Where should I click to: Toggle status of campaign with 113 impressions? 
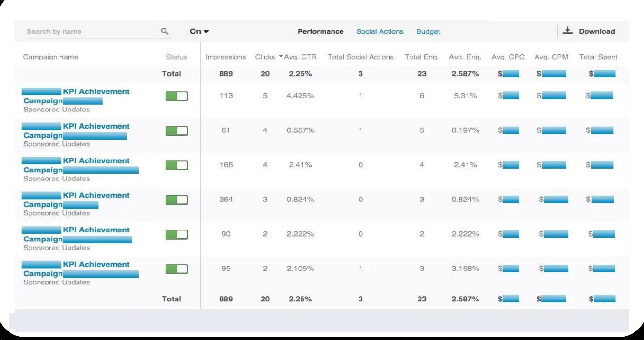[176, 96]
